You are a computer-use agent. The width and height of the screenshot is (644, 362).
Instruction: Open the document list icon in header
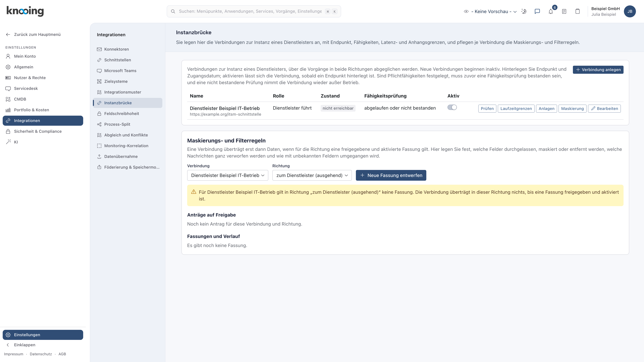pos(564,12)
